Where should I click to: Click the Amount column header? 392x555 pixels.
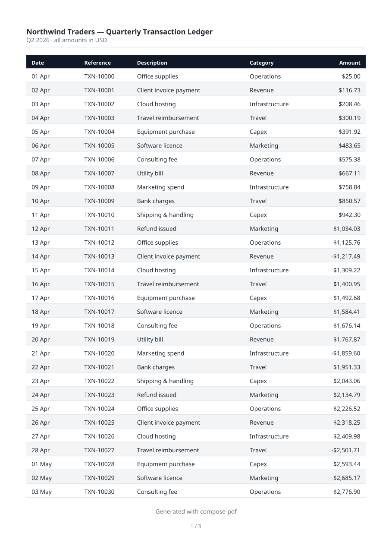click(x=349, y=63)
